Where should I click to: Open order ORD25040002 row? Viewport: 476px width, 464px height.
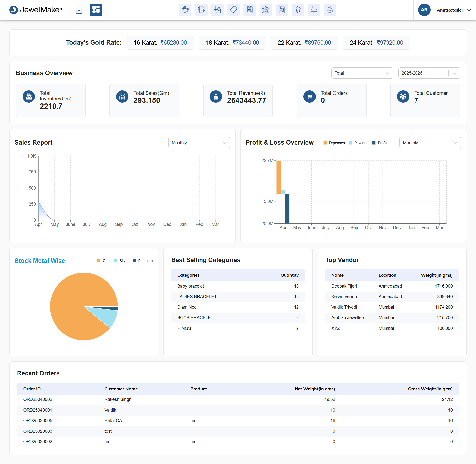click(x=238, y=399)
